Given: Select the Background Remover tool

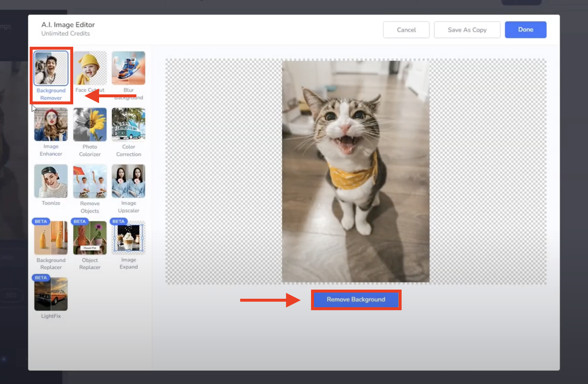Looking at the screenshot, I should pyautogui.click(x=51, y=68).
